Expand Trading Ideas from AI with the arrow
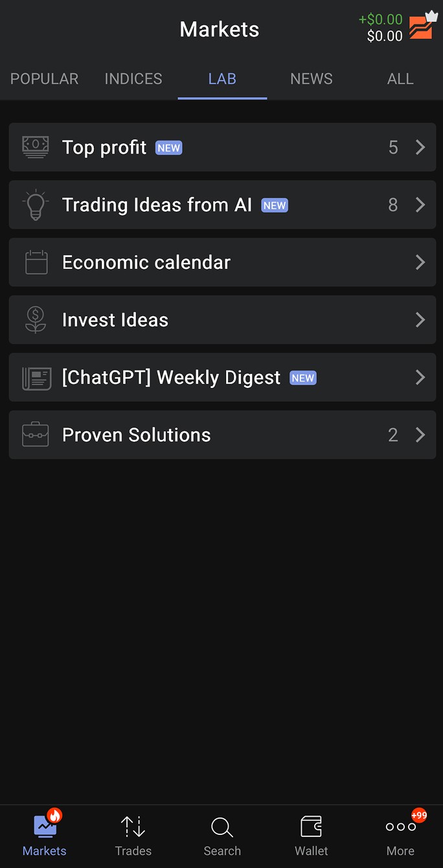Viewport: 443px width, 868px height. 420,205
